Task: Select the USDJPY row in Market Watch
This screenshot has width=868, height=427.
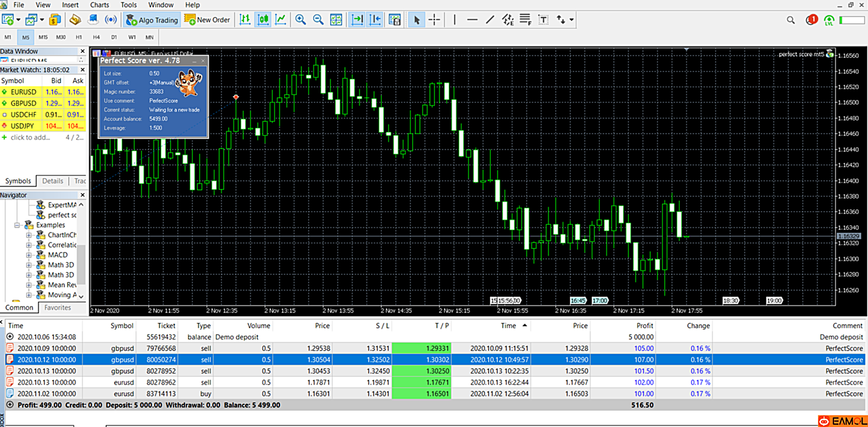Action: click(43, 126)
